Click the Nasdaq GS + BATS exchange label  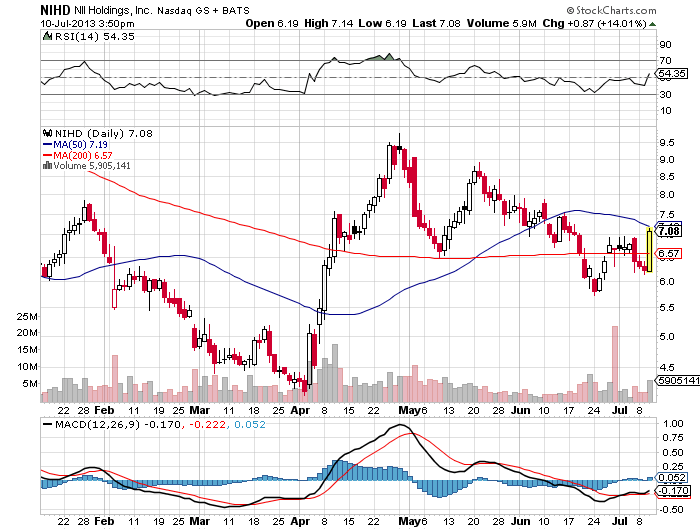click(x=203, y=10)
